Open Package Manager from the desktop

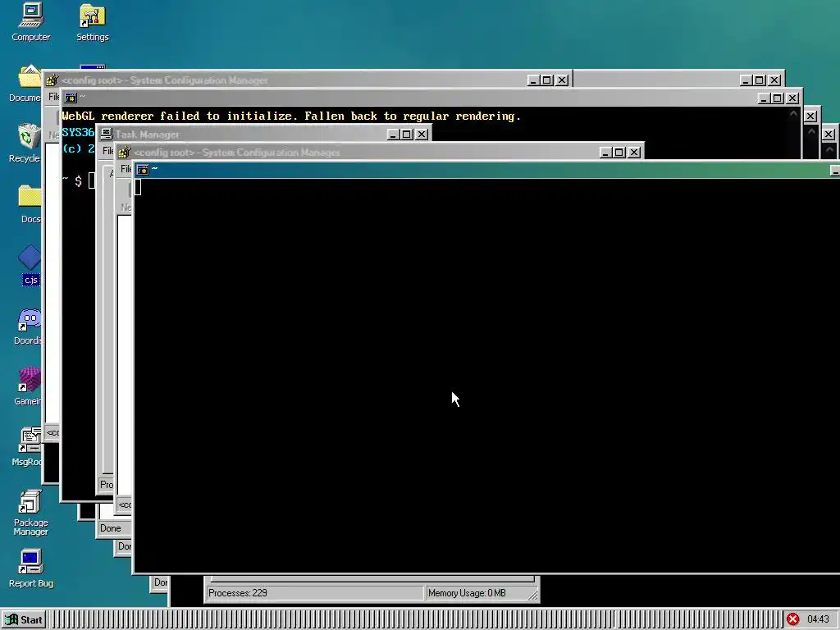coord(30,513)
